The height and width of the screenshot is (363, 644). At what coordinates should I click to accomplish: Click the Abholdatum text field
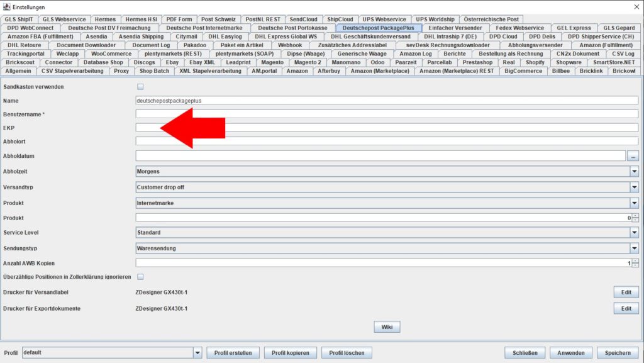380,156
